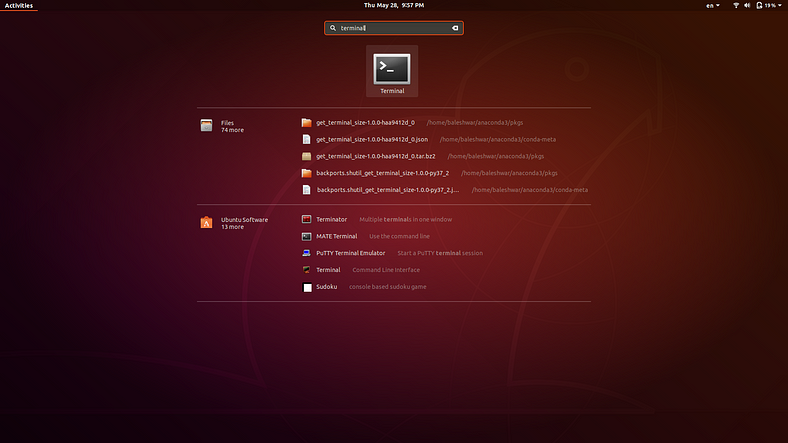The height and width of the screenshot is (443, 788).
Task: Open document icon for backports.shutil_get_terminal_size py37_2.j... file
Action: tap(306, 190)
